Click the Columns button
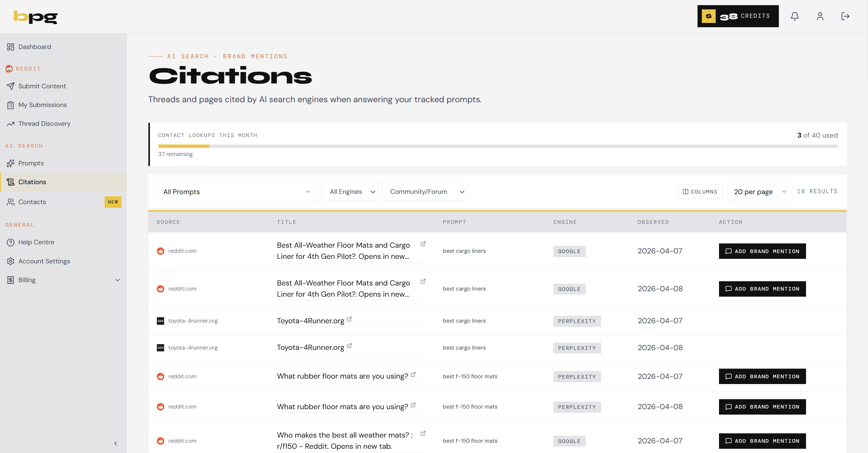Viewport: 868px width, 453px height. coord(700,192)
